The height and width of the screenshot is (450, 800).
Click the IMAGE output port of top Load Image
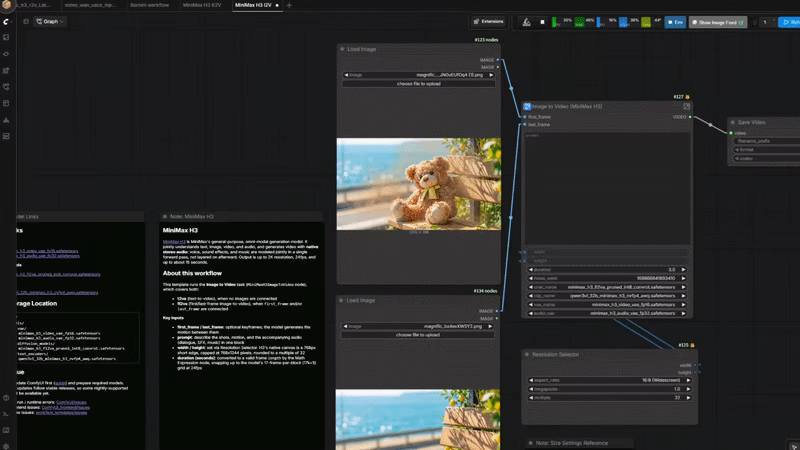coord(498,60)
